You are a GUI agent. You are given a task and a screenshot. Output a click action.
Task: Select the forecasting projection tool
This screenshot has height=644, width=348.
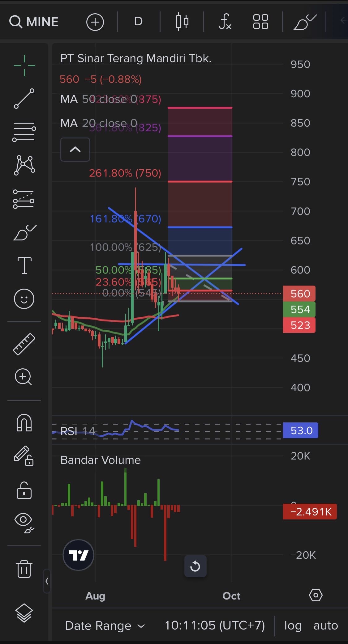coord(24,199)
